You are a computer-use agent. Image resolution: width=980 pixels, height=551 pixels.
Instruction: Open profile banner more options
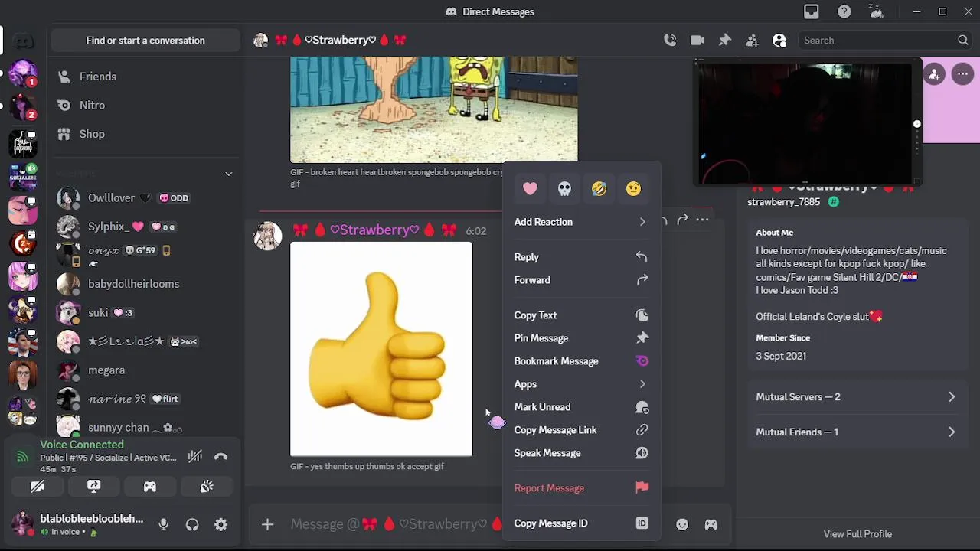[x=962, y=74]
